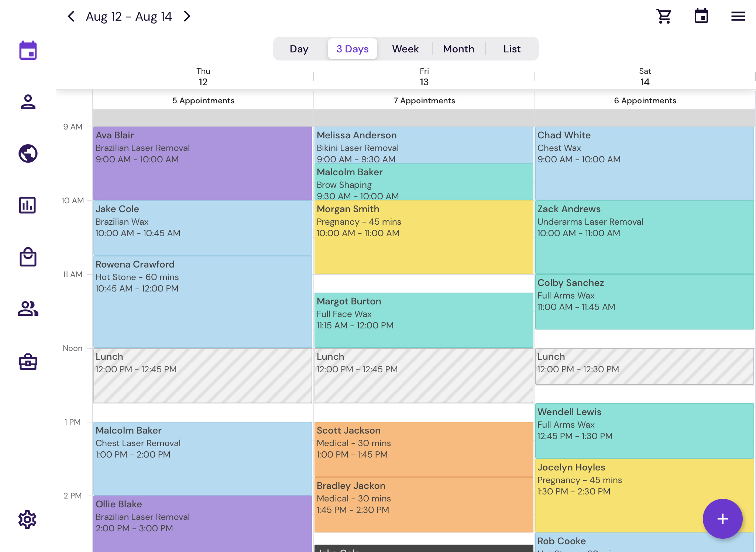Viewport: 756px width, 552px height.
Task: Open the hamburger menu top right
Action: point(738,16)
